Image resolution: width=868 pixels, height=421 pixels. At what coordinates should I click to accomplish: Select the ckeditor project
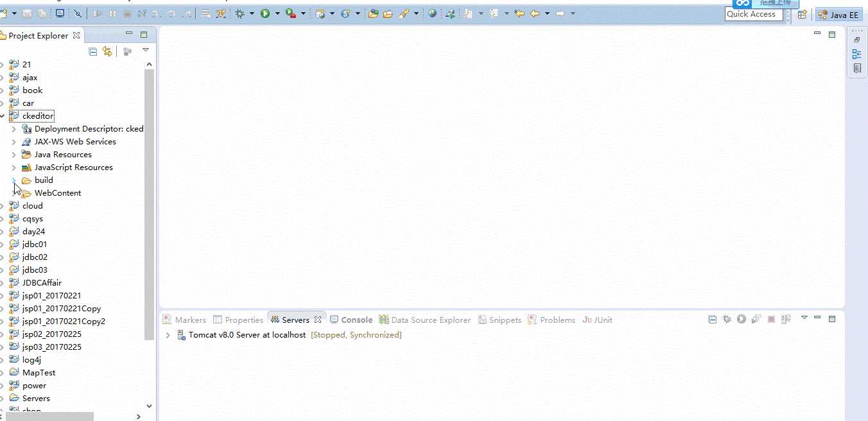(38, 116)
